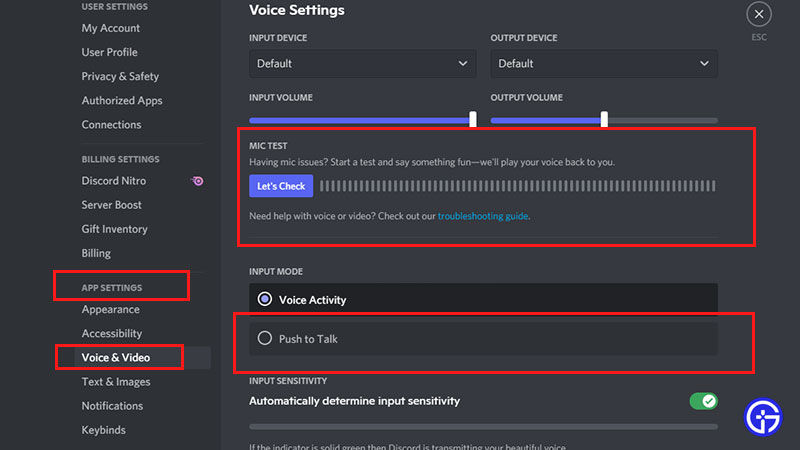Open Accessibility settings
The height and width of the screenshot is (450, 800).
tap(112, 333)
